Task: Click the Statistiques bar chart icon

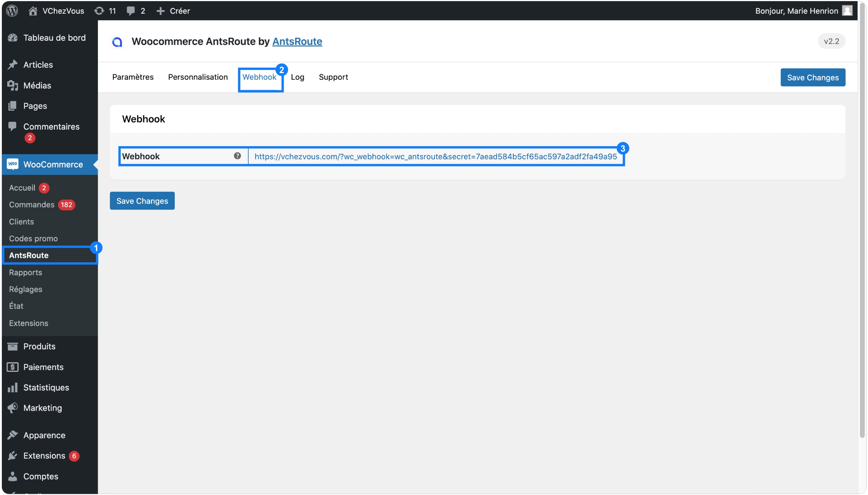Action: pos(13,387)
